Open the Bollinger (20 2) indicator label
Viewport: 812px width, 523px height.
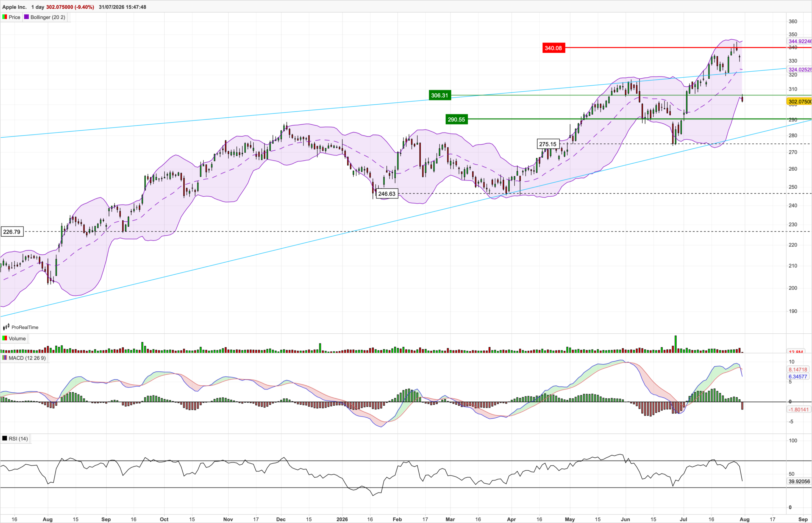point(48,17)
